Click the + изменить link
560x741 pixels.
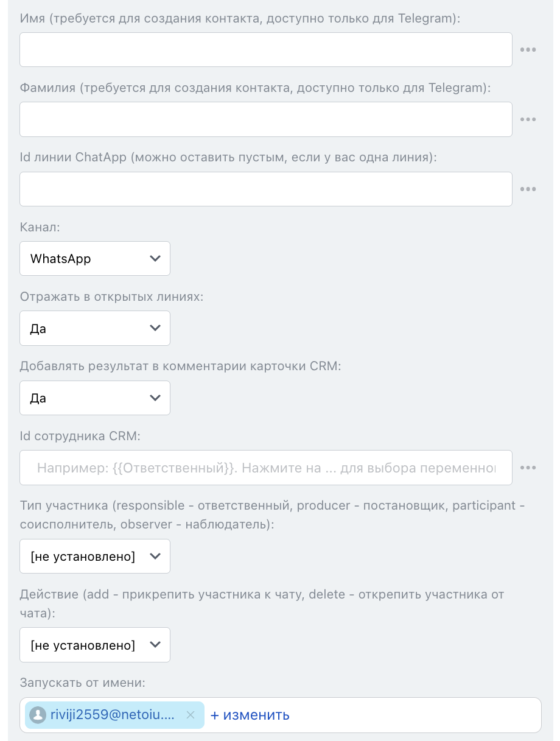250,715
